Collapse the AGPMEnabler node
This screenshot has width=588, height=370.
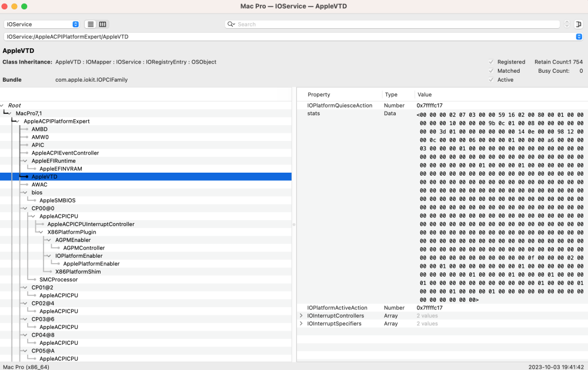[49, 240]
